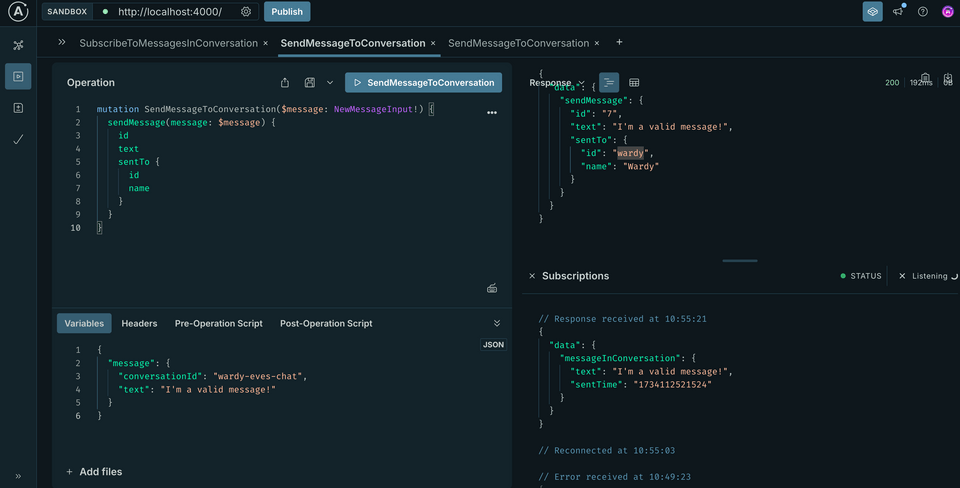Click NewMessageInput type in mutation
This screenshot has height=488, width=960.
pos(375,109)
